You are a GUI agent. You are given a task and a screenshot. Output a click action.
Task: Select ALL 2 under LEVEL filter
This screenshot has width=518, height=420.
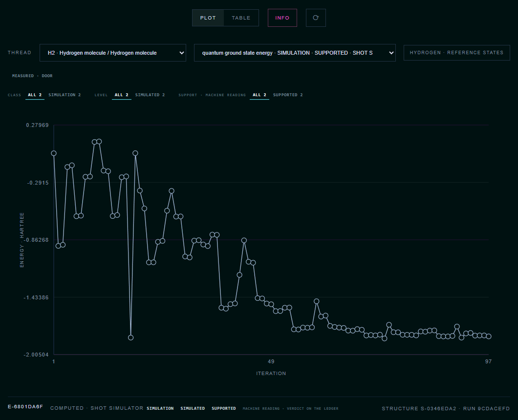121,95
